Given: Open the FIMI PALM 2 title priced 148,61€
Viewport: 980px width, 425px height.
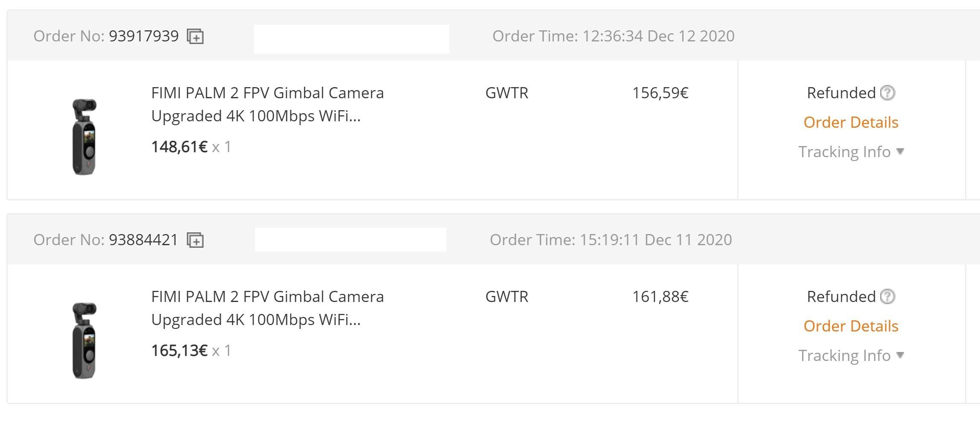Looking at the screenshot, I should tap(268, 104).
